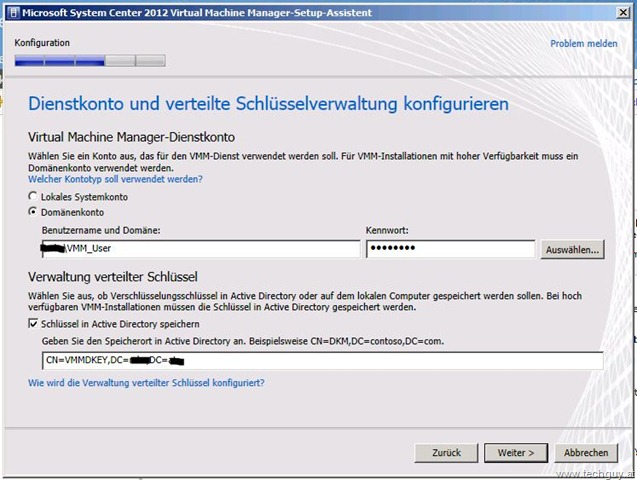Select the Lokales Systemkonto radio button

32,197
